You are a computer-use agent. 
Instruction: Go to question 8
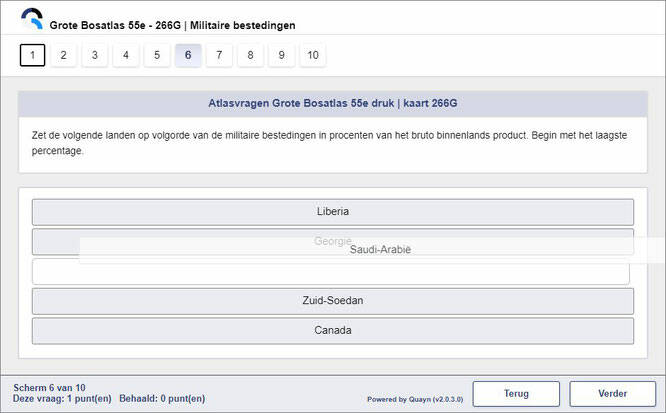tap(250, 55)
